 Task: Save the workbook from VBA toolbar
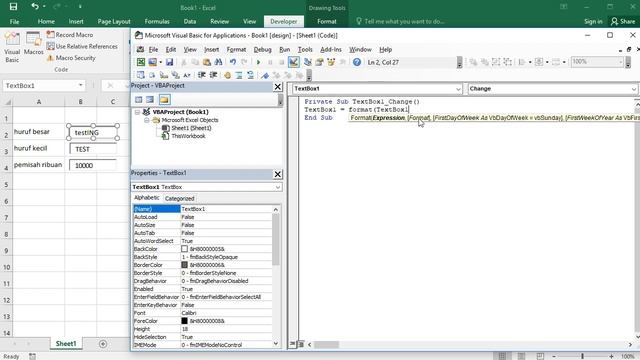click(169, 62)
